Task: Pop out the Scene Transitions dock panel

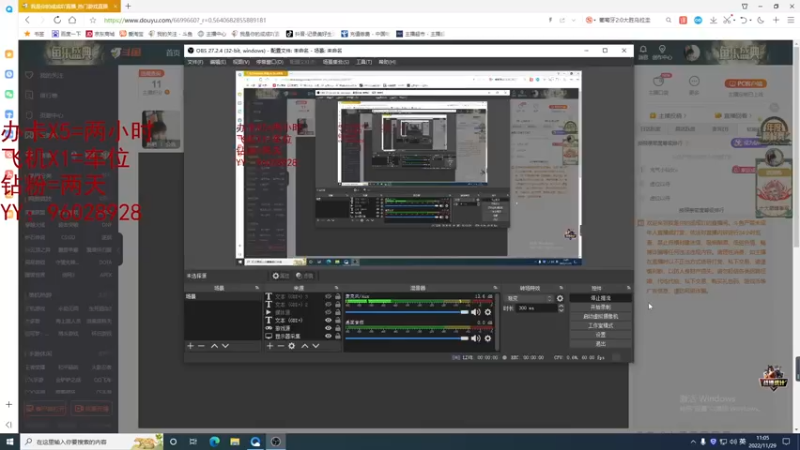Action: 561,288
